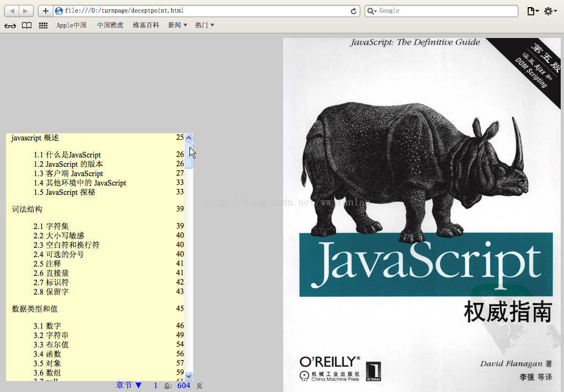
Task: Click the JavaScript book cover image
Action: 421,215
